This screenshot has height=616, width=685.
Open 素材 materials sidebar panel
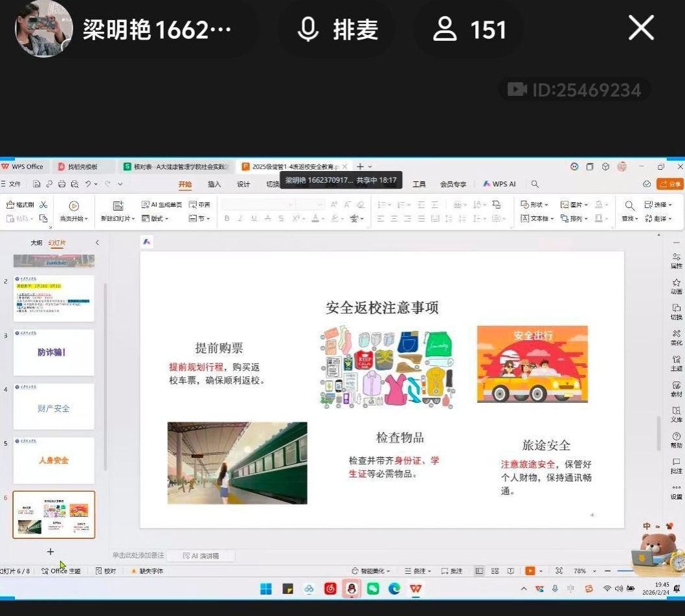pos(677,389)
